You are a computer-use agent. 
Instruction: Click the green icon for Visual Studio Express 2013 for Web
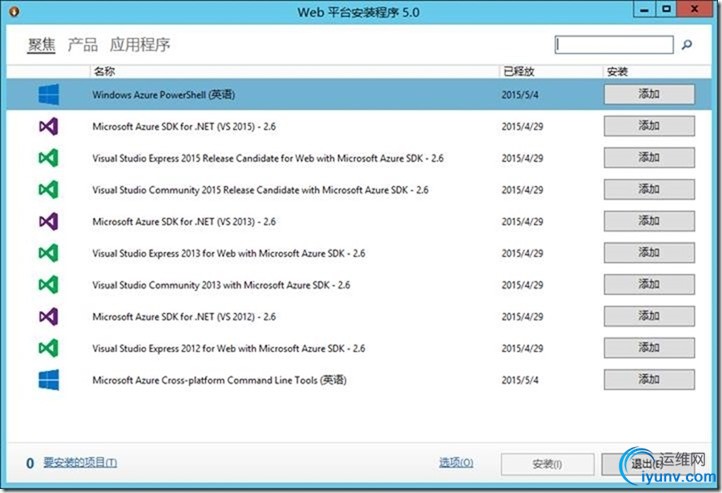(x=48, y=253)
